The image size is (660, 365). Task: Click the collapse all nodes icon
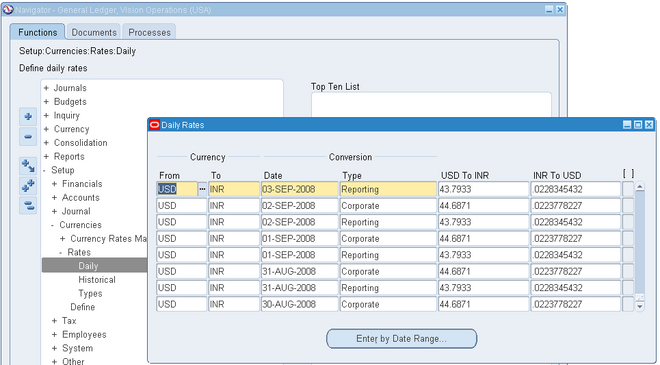pyautogui.click(x=28, y=205)
